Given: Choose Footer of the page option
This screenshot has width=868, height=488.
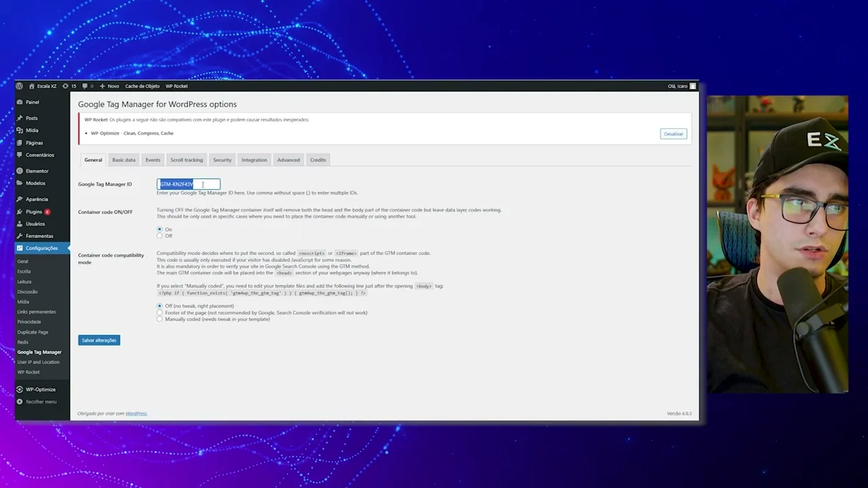Looking at the screenshot, I should click(x=160, y=313).
